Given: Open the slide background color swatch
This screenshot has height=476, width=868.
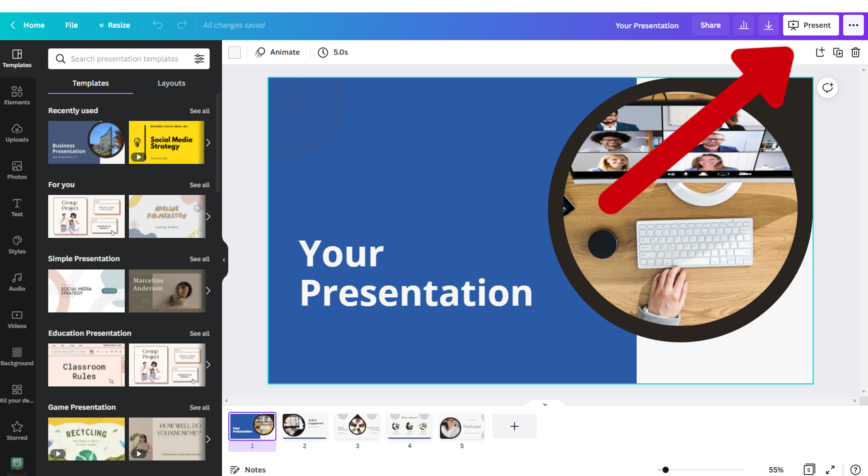Looking at the screenshot, I should pyautogui.click(x=234, y=52).
